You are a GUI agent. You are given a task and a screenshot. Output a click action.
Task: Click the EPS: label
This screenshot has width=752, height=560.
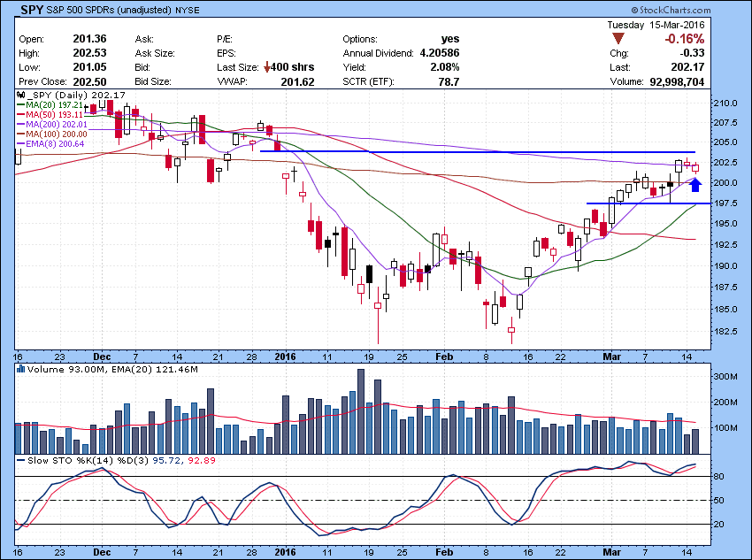[x=226, y=53]
